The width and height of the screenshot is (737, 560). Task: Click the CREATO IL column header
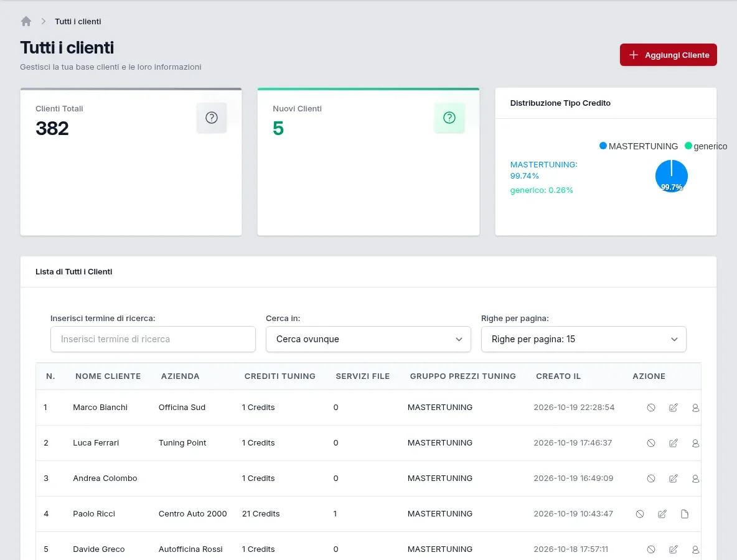(x=558, y=376)
